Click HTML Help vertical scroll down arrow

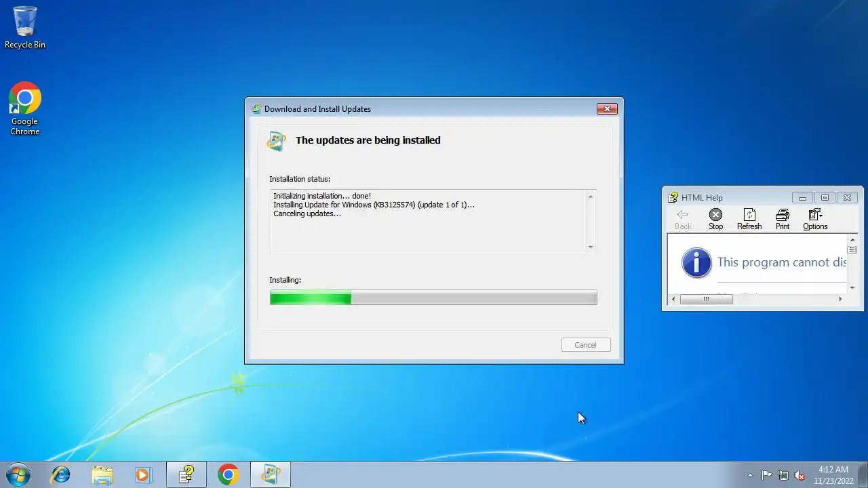click(x=852, y=288)
